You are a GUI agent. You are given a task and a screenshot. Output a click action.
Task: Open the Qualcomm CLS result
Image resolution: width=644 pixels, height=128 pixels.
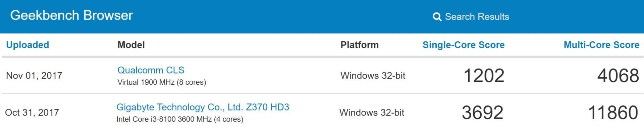[151, 70]
